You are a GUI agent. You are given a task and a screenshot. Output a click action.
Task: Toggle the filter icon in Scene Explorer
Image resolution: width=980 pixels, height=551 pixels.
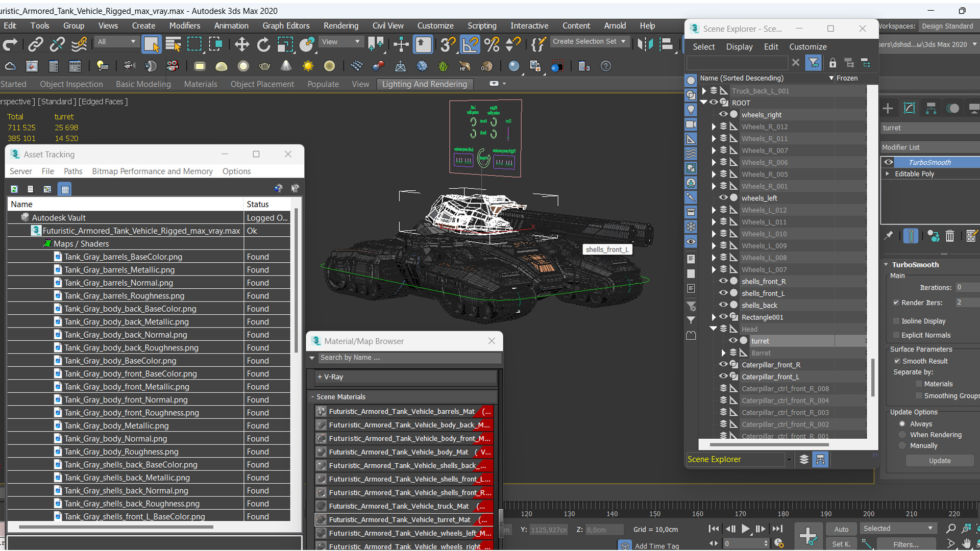(x=813, y=63)
